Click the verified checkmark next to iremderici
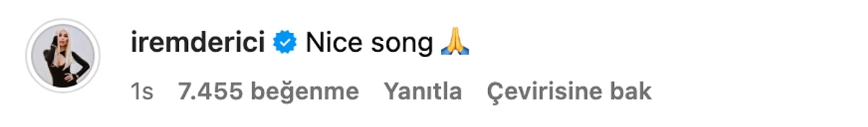The width and height of the screenshot is (868, 127). coord(285,42)
